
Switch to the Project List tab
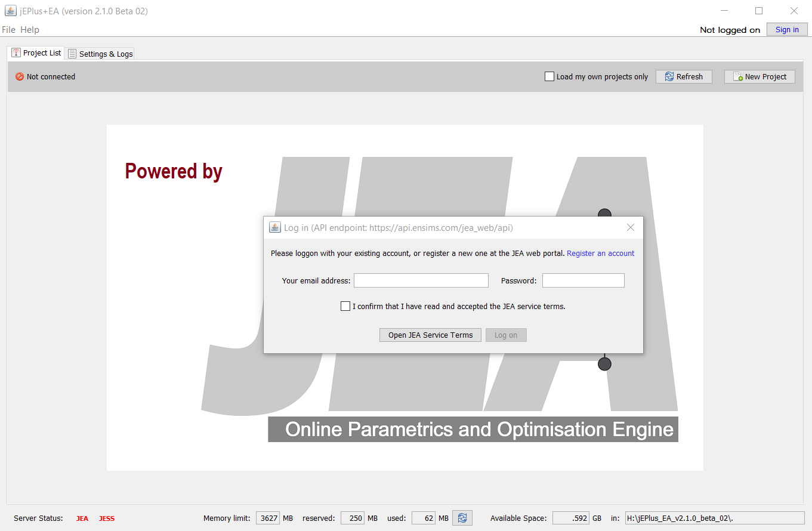click(x=36, y=53)
